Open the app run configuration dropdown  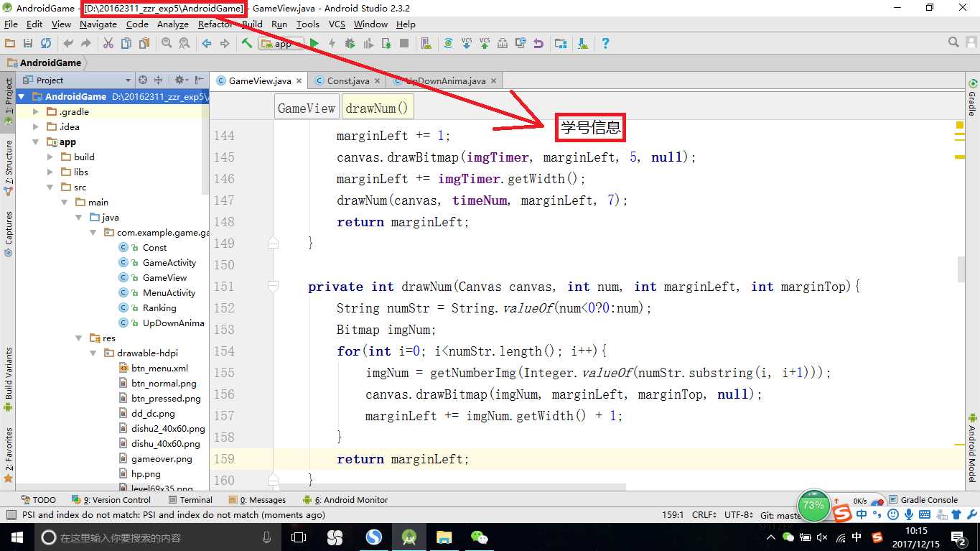[x=281, y=44]
